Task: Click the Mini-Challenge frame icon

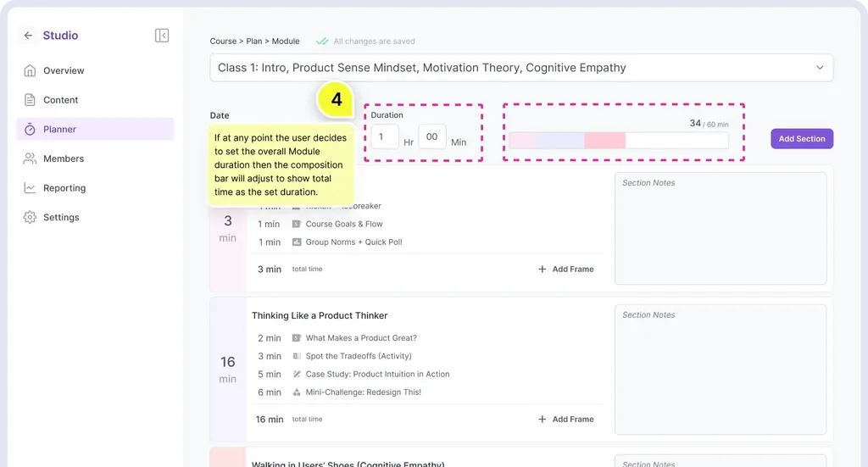Action: point(296,392)
